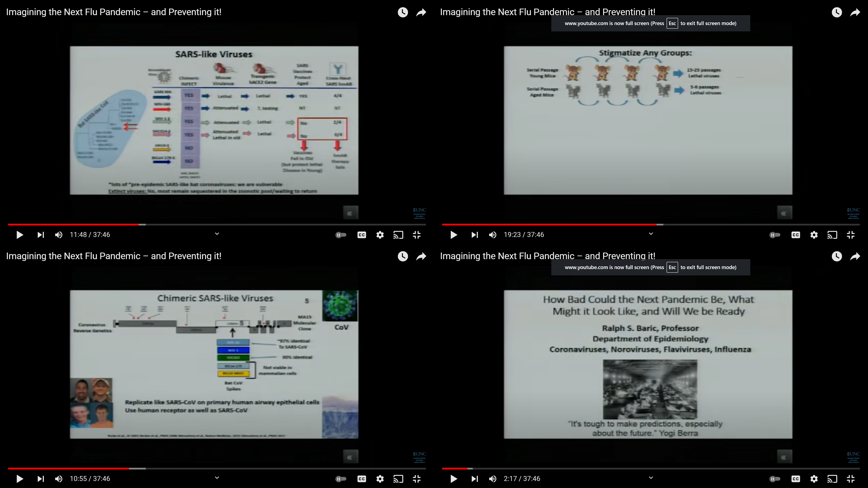Cast the Chimeric SARS-like Viruses video
The height and width of the screenshot is (488, 868).
(398, 479)
